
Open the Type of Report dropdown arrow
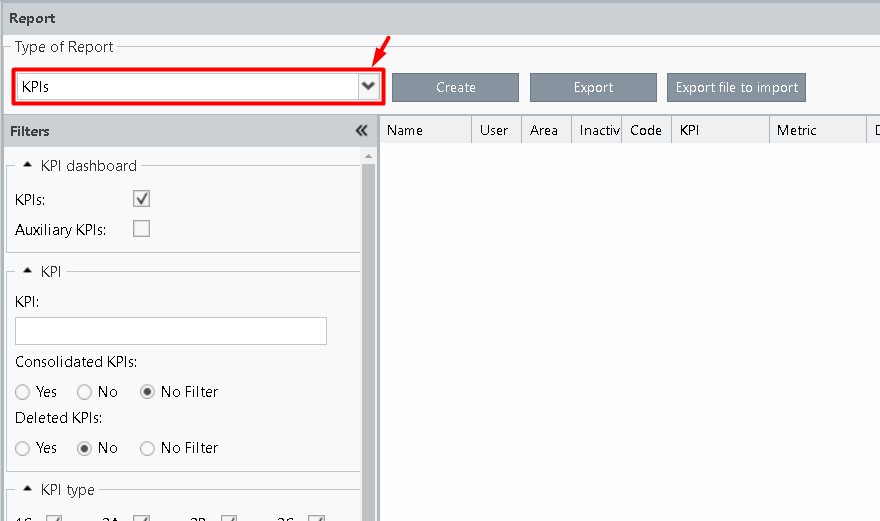click(369, 87)
